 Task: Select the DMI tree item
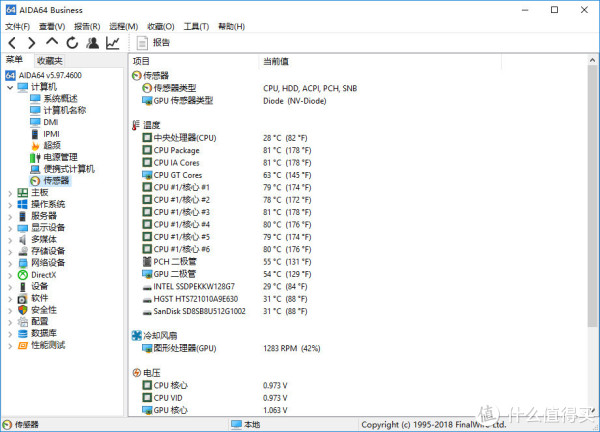point(51,122)
